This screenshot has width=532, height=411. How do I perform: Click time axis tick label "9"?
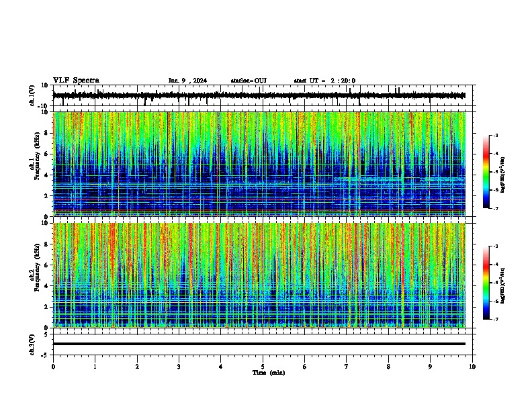430,367
